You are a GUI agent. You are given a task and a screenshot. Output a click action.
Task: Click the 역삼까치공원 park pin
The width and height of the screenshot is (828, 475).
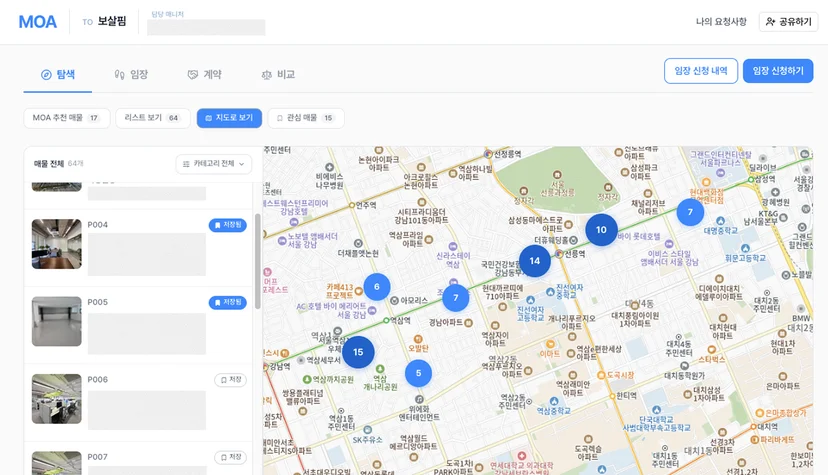pos(307,379)
